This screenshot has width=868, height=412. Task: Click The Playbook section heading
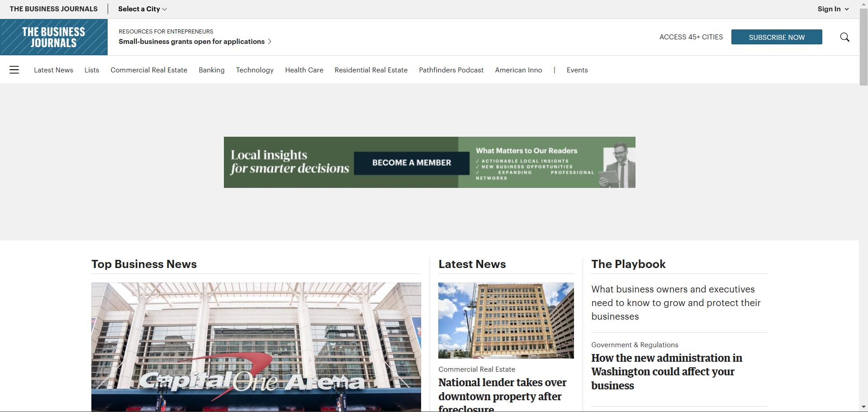628,264
